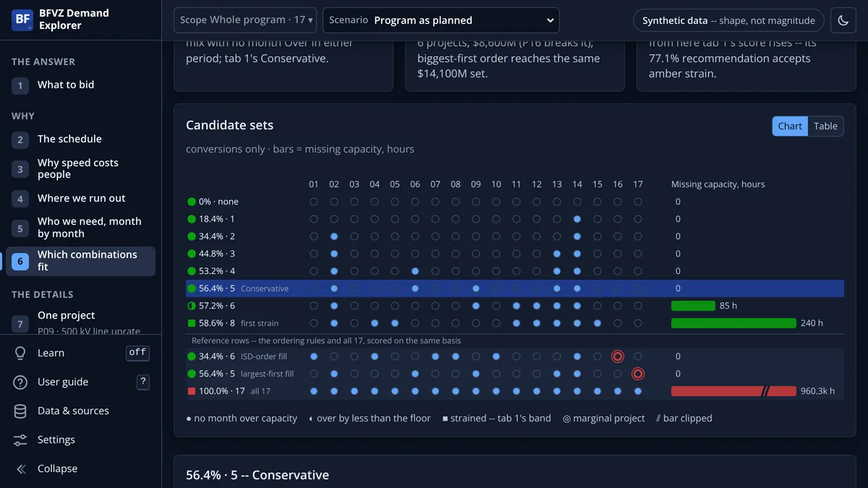This screenshot has height=488, width=868.
Task: Click Synthetic data shape not magnitude badge
Action: click(728, 20)
